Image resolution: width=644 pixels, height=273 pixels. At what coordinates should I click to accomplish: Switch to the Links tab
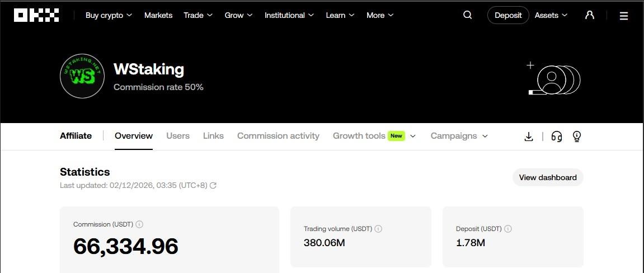coord(213,136)
